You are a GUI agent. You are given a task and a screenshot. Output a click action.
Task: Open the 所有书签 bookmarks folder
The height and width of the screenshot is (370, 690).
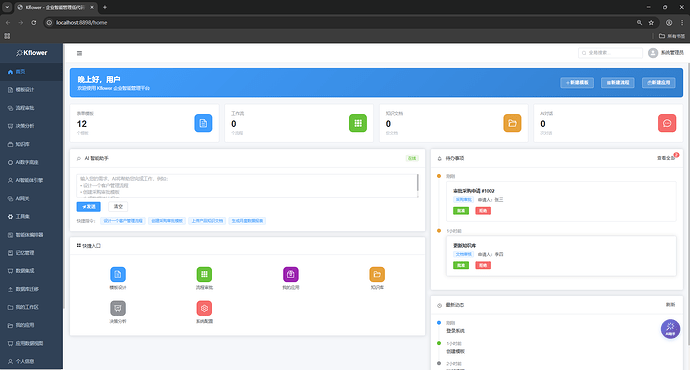(x=672, y=36)
